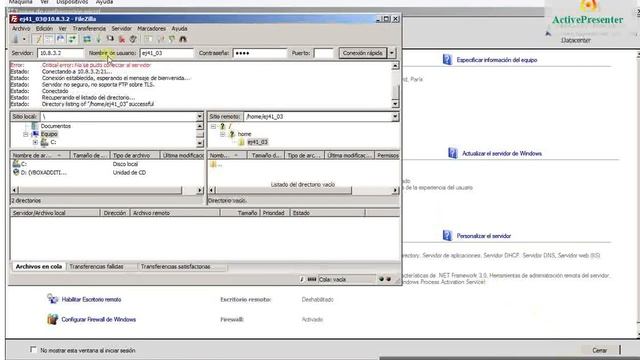This screenshot has width=640, height=360.
Task: Open Personalizar el servidor link
Action: (483, 236)
